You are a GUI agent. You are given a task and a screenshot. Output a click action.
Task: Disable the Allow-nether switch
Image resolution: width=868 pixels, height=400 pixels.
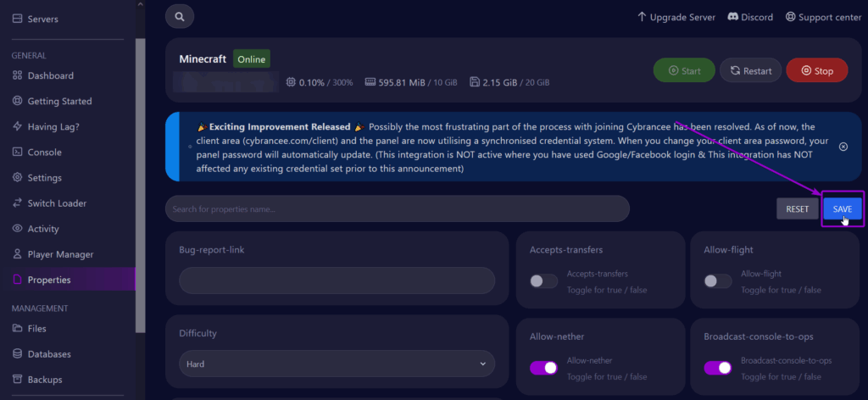pyautogui.click(x=543, y=368)
